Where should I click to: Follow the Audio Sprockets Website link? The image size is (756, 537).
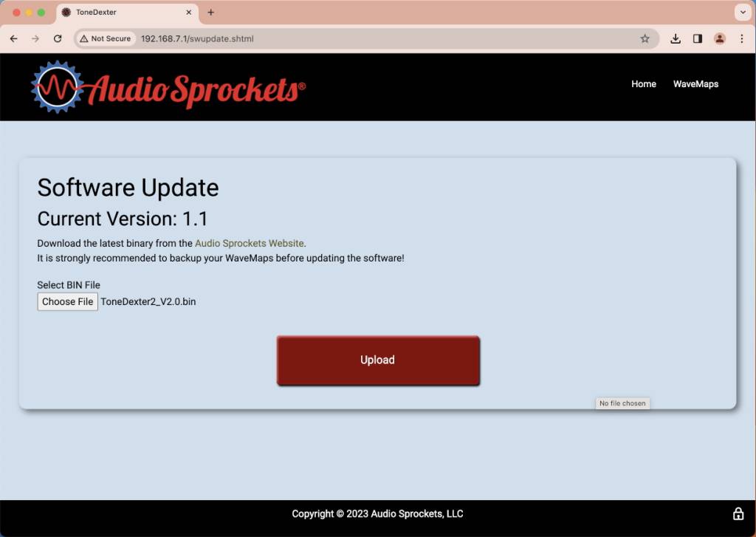[x=250, y=243]
